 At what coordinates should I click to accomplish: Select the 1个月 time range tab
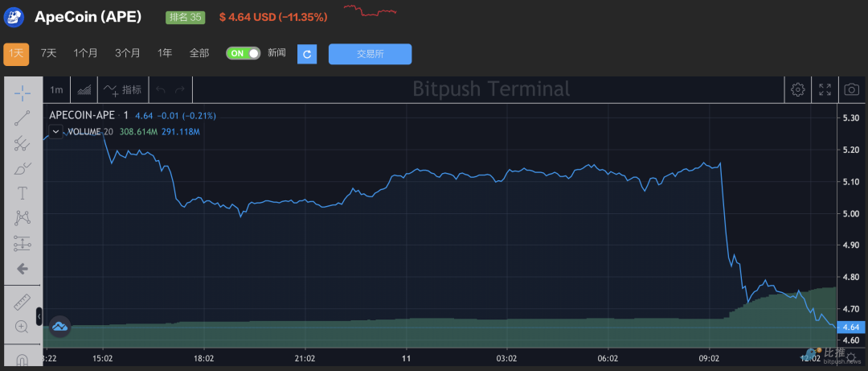tap(86, 53)
